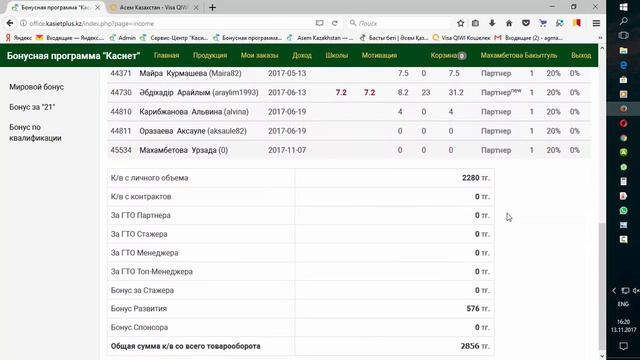Open the notification center icon
This screenshot has width=640, height=360.
[623, 346]
